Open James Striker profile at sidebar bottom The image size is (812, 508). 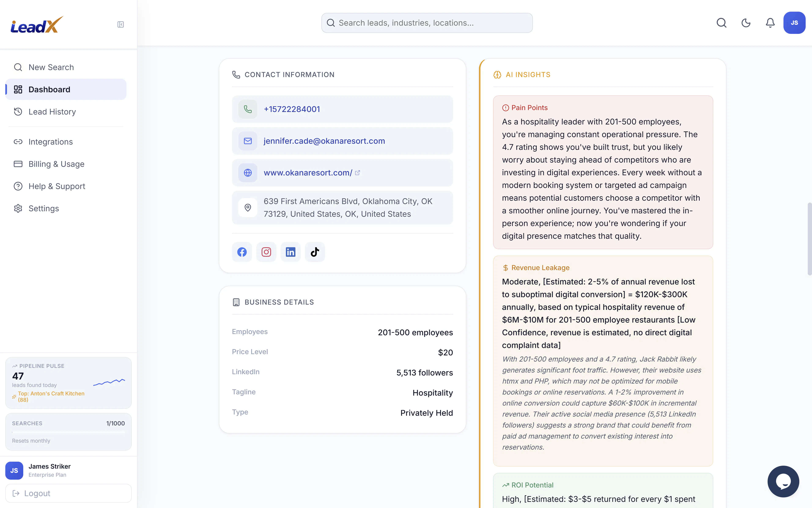coord(69,470)
